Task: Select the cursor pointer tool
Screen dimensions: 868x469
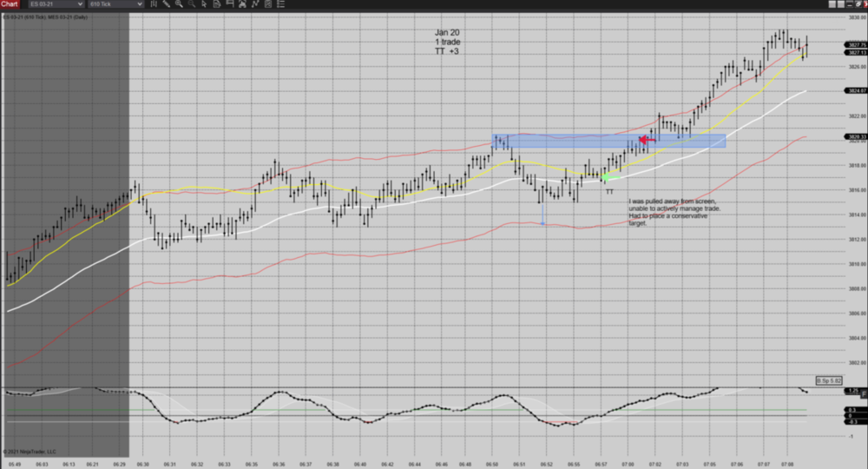Action: [204, 4]
